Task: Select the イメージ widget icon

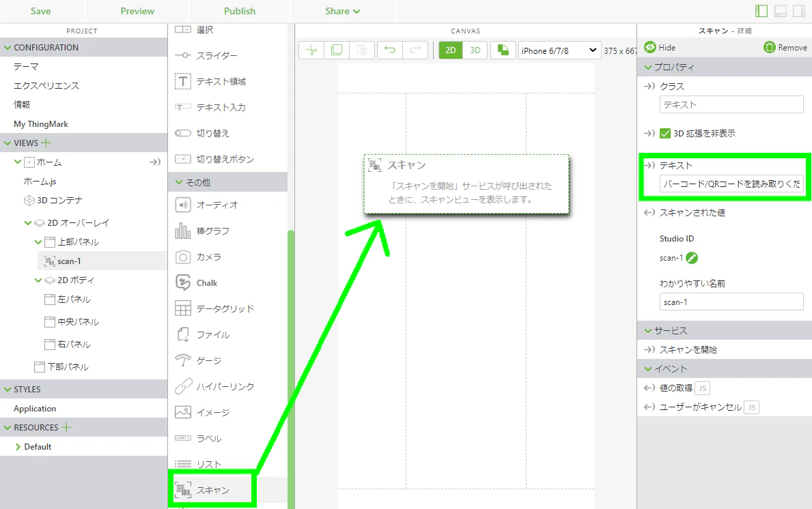Action: pos(183,412)
